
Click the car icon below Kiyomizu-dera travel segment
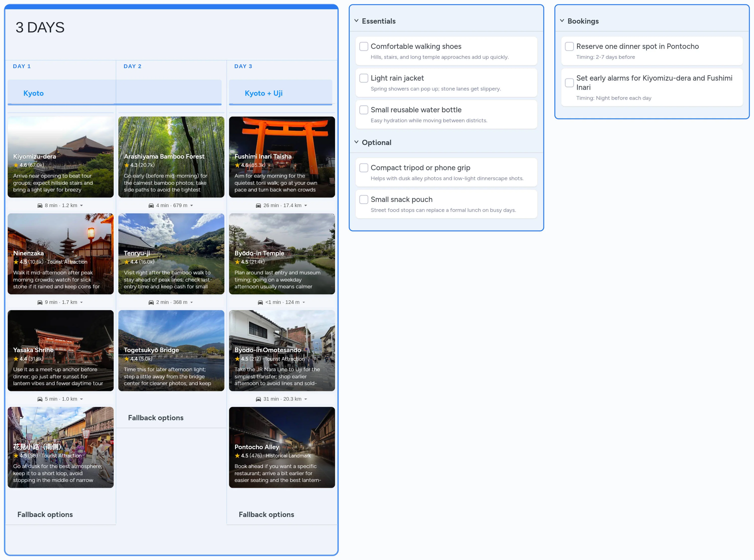click(x=40, y=205)
